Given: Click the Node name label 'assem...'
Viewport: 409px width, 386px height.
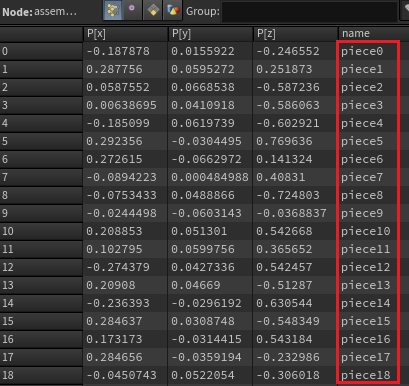Looking at the screenshot, I should [x=55, y=12].
